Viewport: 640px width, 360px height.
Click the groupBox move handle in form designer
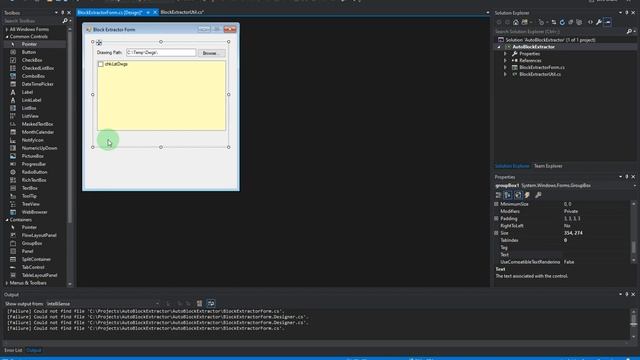pyautogui.click(x=99, y=42)
